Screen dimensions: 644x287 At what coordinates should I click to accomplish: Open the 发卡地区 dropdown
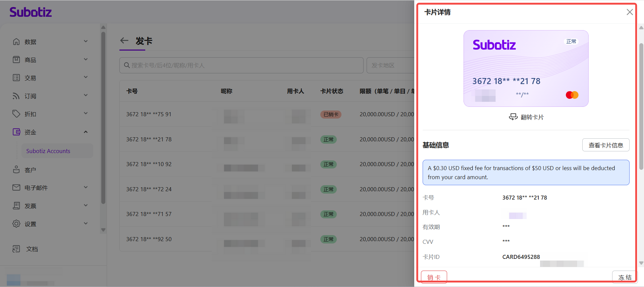point(391,65)
